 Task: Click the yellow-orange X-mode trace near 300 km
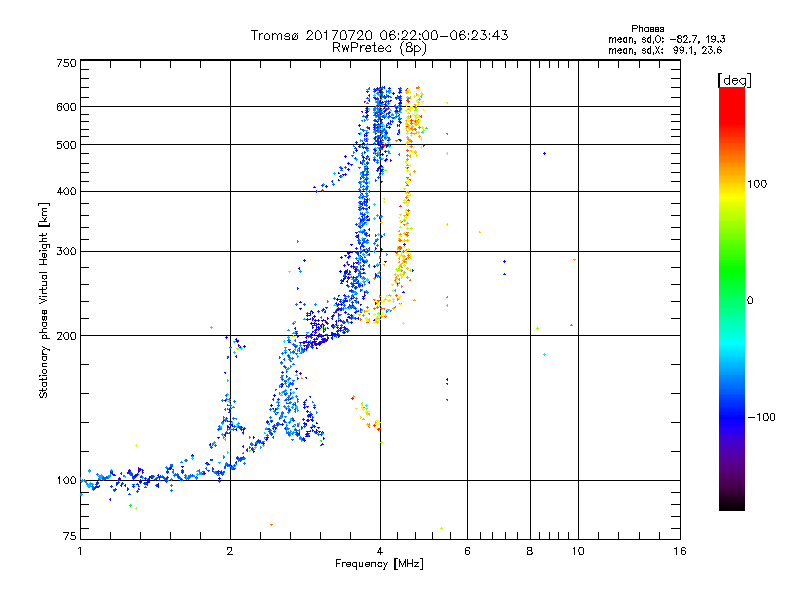tap(403, 253)
